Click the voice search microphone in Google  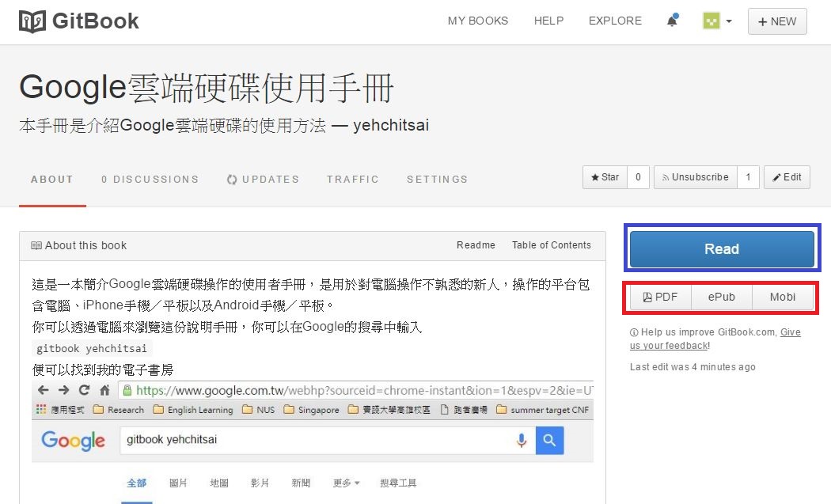click(x=522, y=441)
